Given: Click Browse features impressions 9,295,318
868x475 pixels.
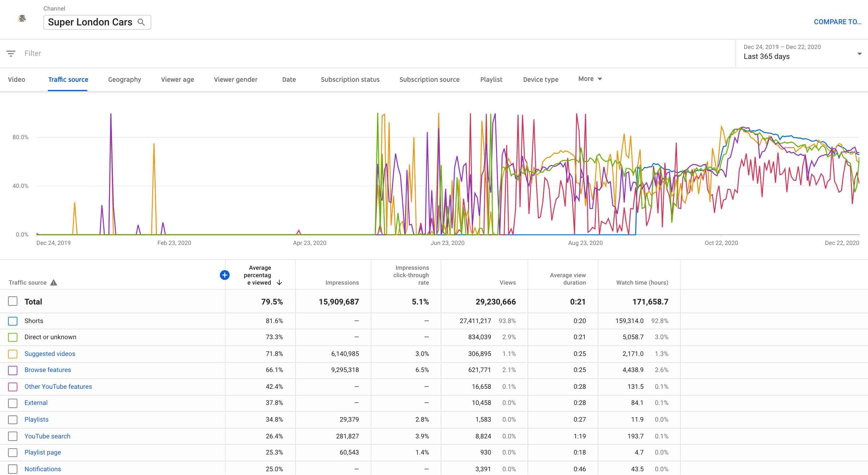Looking at the screenshot, I should 345,370.
